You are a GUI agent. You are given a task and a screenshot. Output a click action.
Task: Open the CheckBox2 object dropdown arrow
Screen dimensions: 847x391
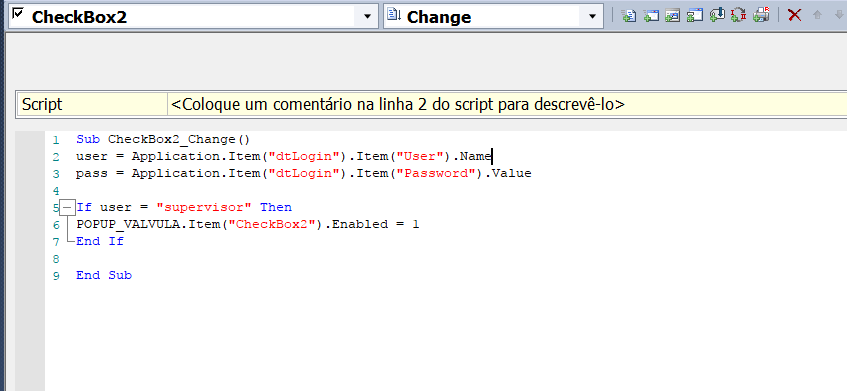[x=367, y=17]
